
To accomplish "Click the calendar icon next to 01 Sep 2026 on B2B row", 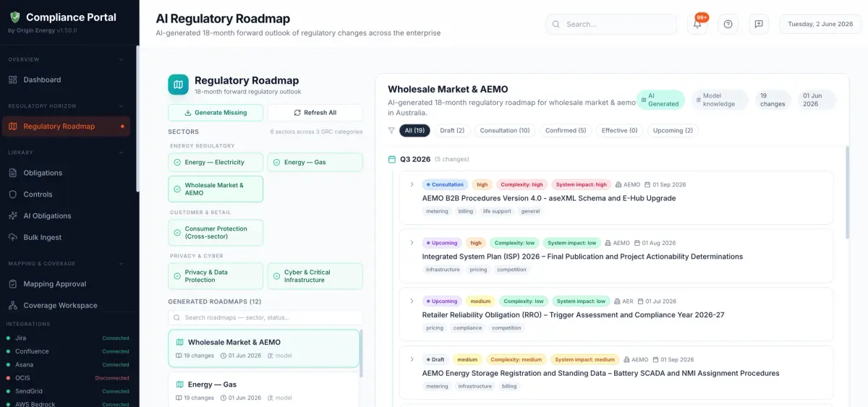I will tap(647, 184).
